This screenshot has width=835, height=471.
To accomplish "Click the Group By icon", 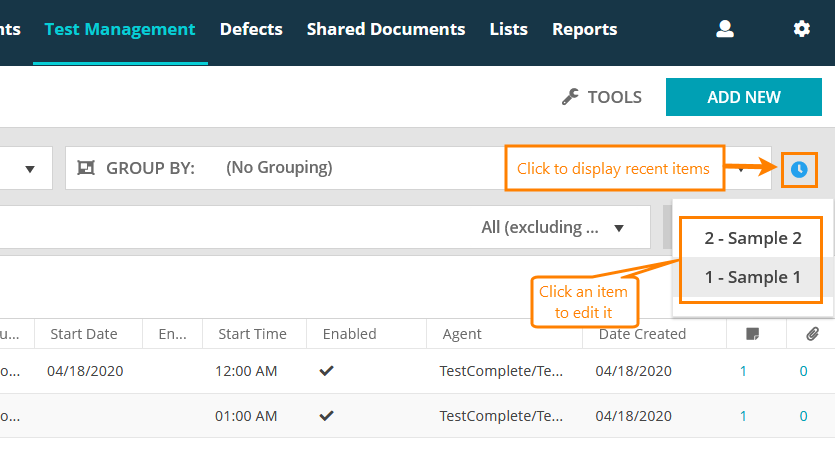I will pyautogui.click(x=85, y=168).
